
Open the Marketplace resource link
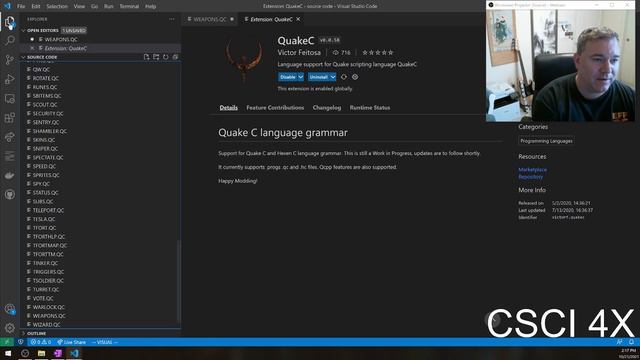pyautogui.click(x=533, y=169)
